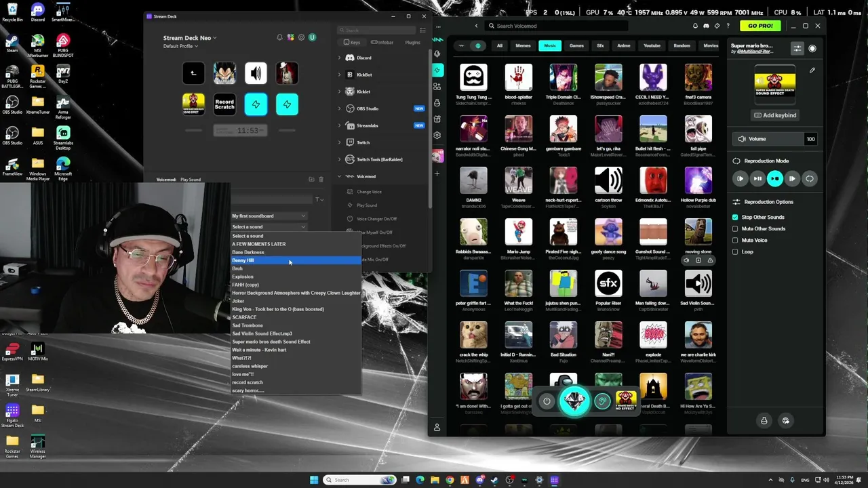Choose Benny Hill from the sound list
The width and height of the screenshot is (868, 488).
[x=296, y=260]
